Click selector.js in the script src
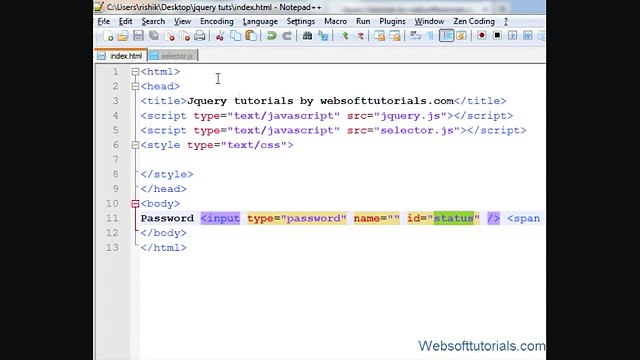This screenshot has height=360, width=640. (x=417, y=130)
